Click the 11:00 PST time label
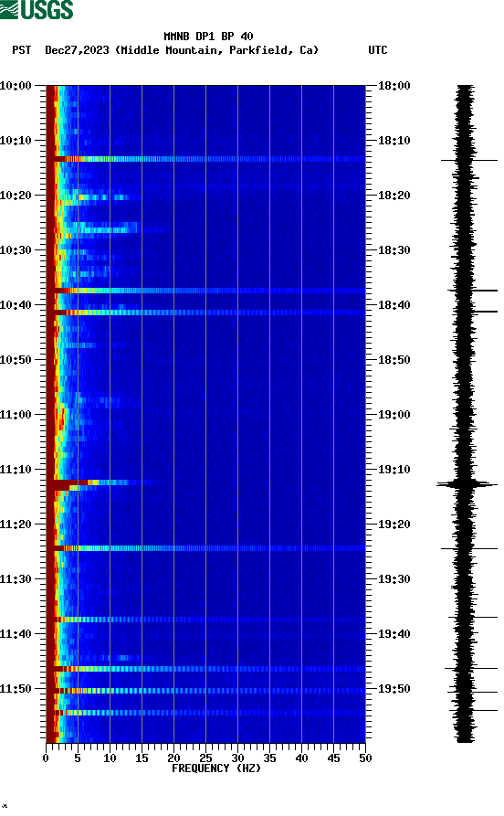 point(16,415)
